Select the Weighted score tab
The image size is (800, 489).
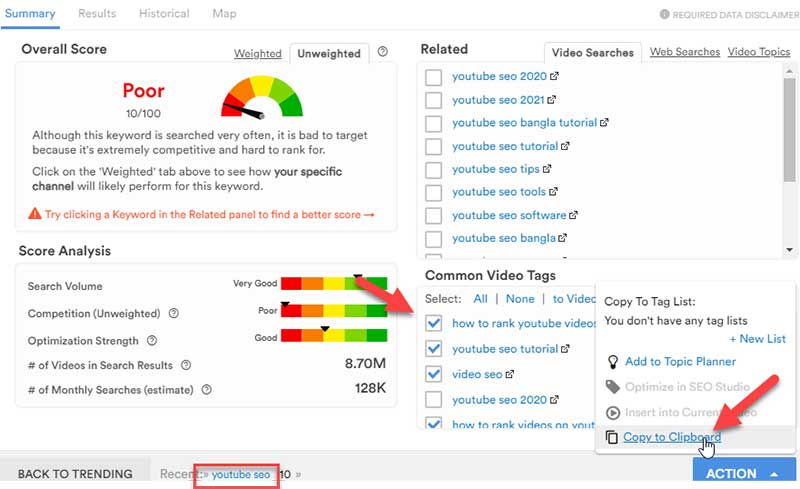click(x=258, y=54)
